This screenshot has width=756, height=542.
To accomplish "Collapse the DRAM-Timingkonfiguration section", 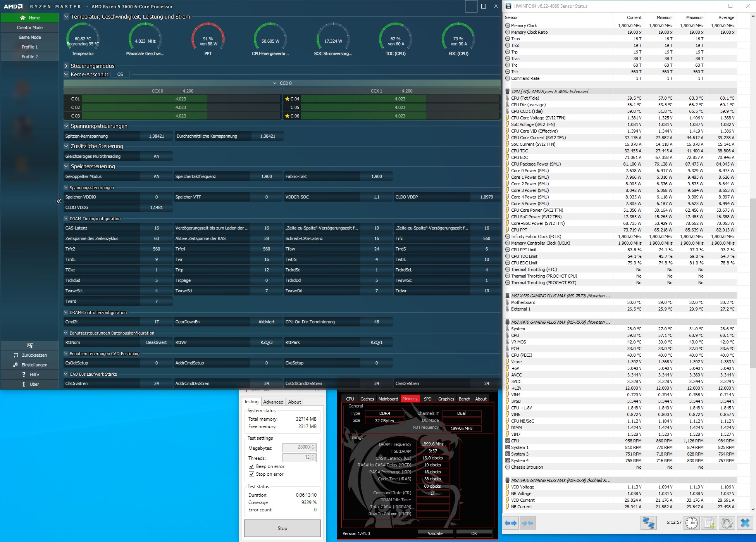I will tap(66, 219).
